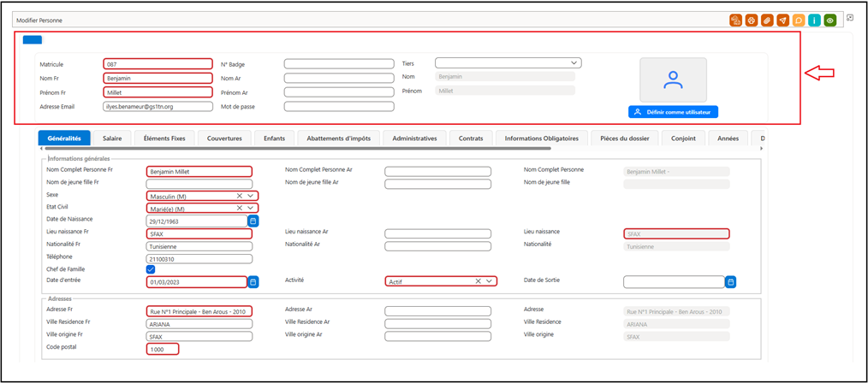Open the attachment paperclip icon
Image resolution: width=868 pixels, height=383 pixels.
[x=767, y=21]
